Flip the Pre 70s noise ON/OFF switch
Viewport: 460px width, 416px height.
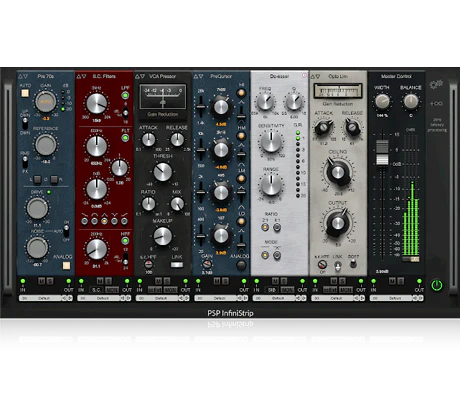tap(66, 231)
